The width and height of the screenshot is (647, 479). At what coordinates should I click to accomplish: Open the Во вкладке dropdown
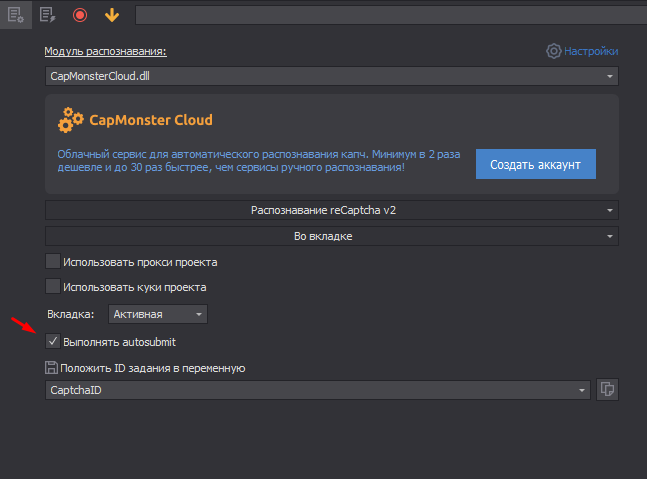(x=331, y=236)
